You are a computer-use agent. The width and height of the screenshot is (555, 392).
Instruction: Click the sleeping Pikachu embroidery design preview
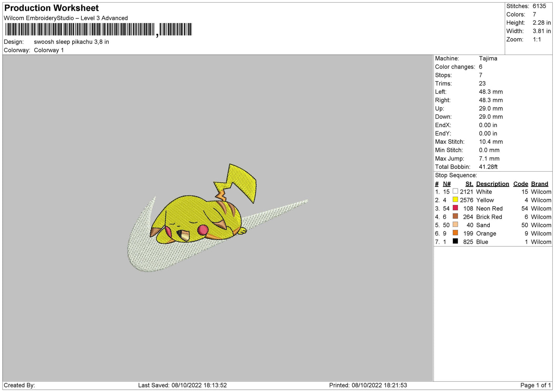pos(217,218)
